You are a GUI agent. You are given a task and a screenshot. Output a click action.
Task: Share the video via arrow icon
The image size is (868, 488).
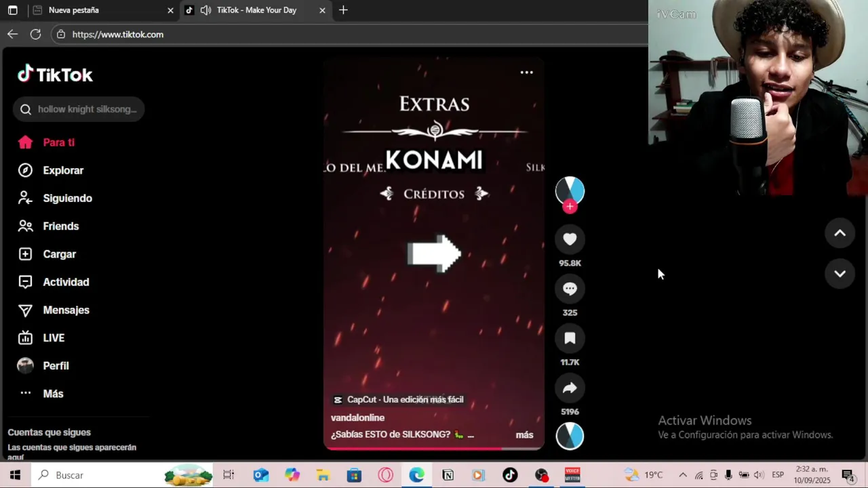pos(570,388)
